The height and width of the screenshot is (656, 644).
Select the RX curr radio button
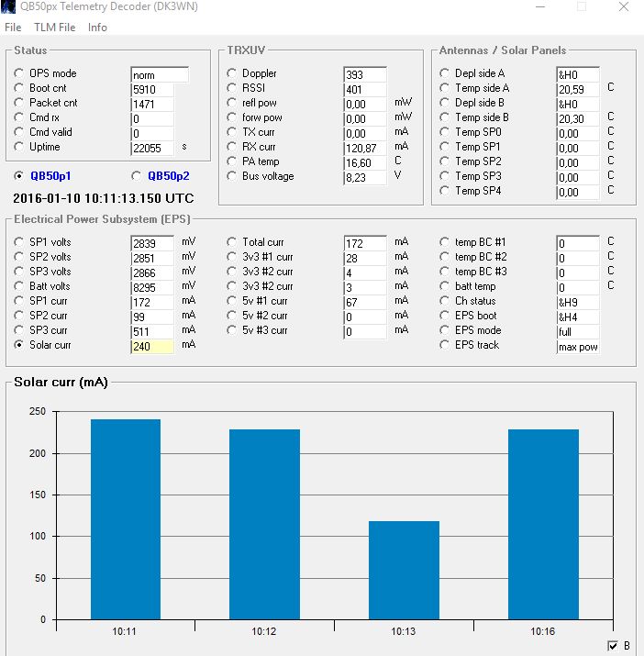[x=231, y=147]
